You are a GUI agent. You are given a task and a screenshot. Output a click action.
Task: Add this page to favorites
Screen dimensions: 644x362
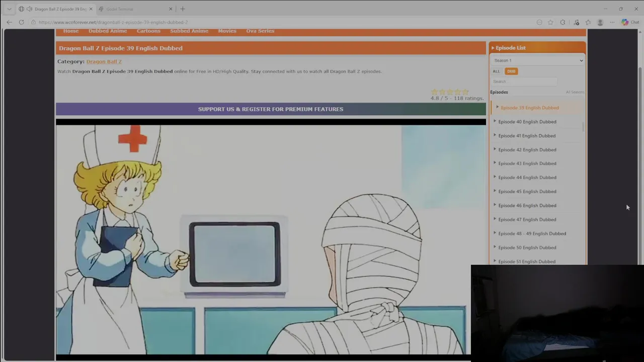click(550, 22)
